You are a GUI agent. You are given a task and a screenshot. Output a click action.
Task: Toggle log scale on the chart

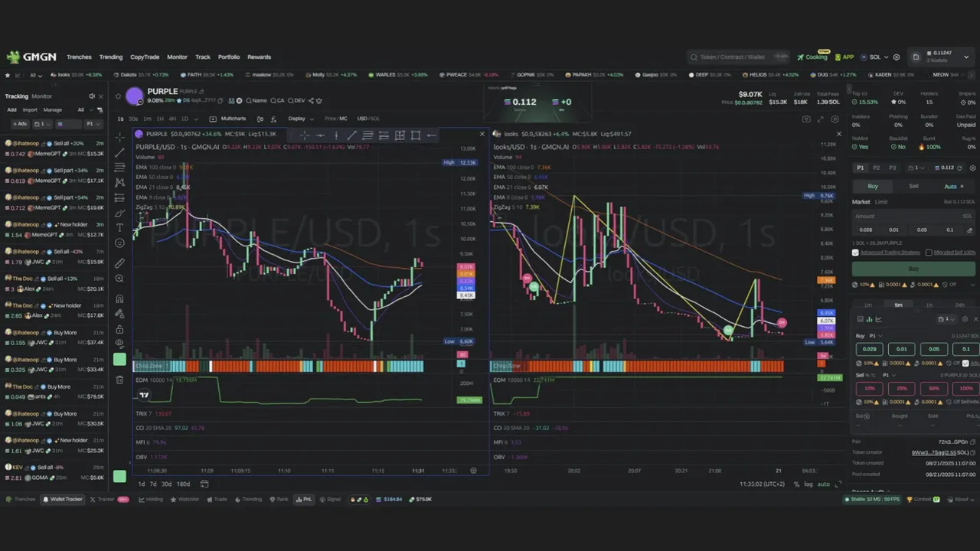(x=808, y=484)
